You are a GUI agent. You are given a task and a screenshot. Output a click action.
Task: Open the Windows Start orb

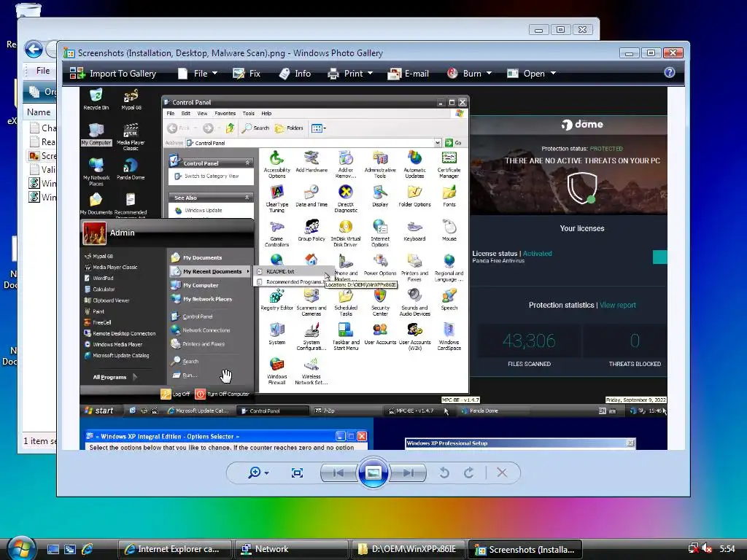coord(20,548)
